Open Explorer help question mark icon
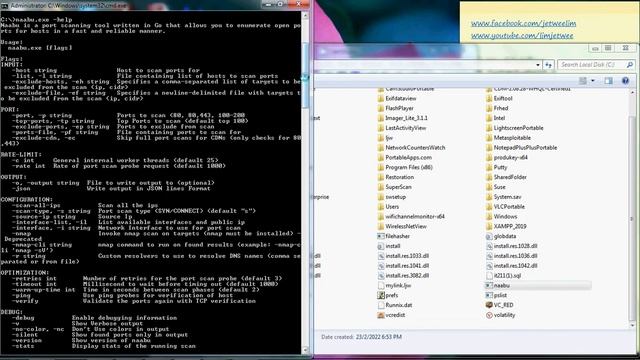Screen dimensions: 640x360 pos(625,81)
